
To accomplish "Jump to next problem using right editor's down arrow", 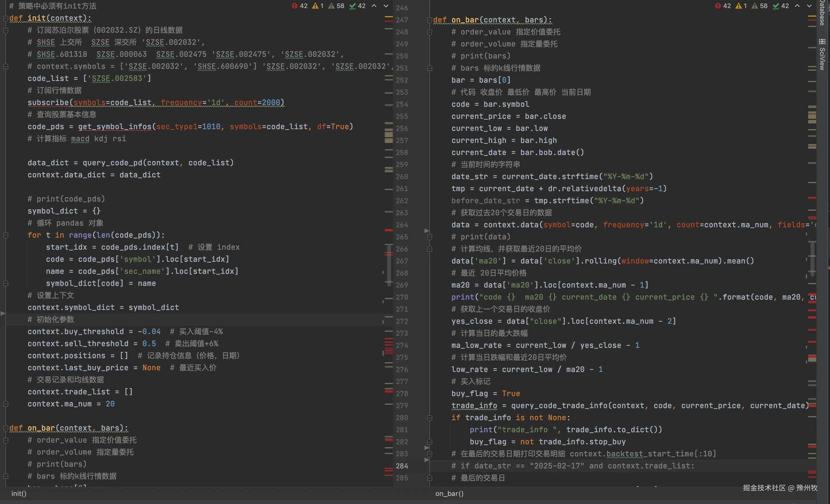I will pos(809,6).
